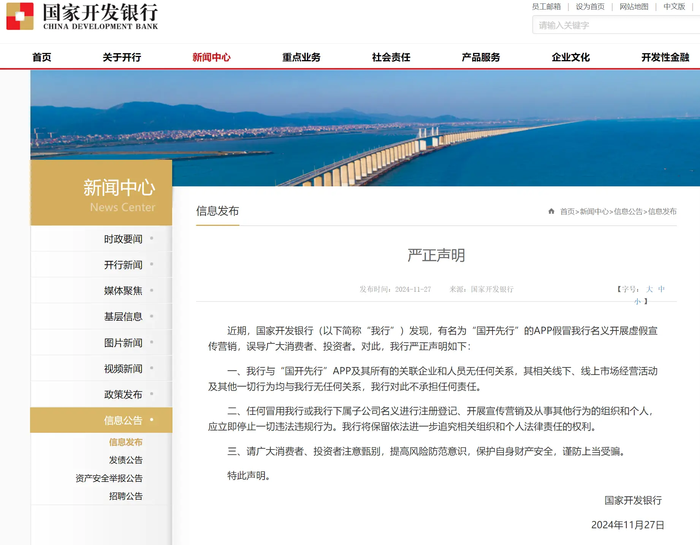Open 新闻中心 in the main navigation
This screenshot has height=545, width=700.
click(211, 57)
